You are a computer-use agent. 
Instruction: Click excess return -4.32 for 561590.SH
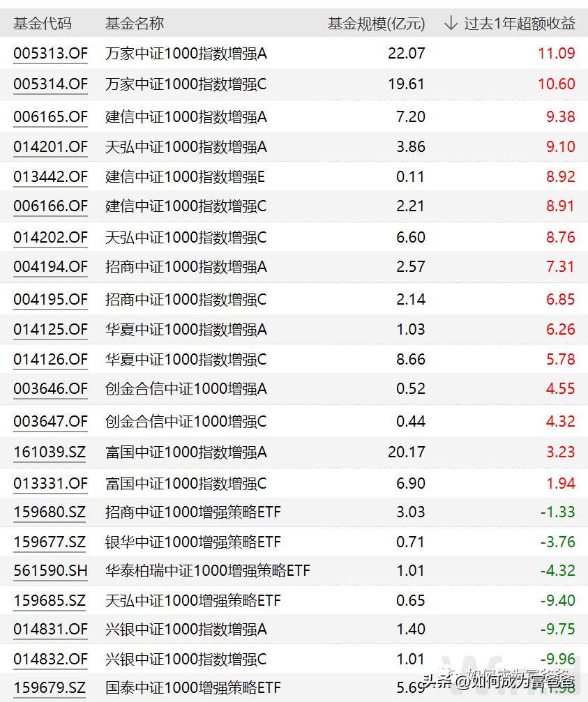(557, 570)
